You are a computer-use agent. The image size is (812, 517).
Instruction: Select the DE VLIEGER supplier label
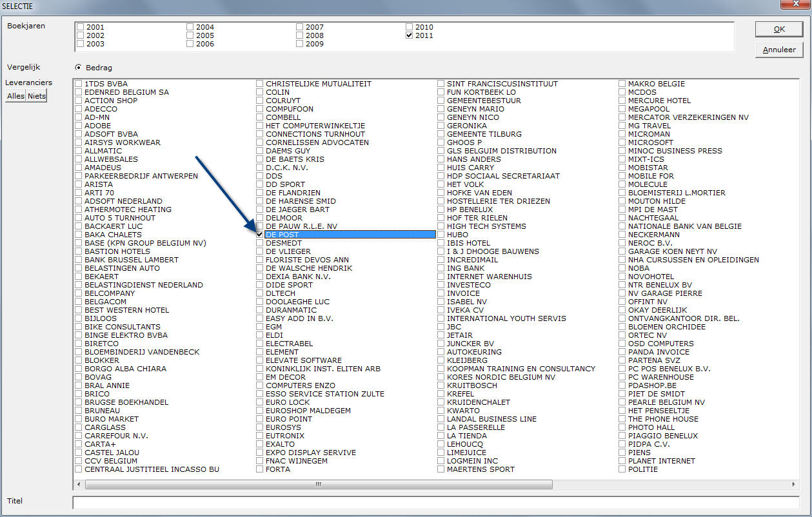(288, 251)
